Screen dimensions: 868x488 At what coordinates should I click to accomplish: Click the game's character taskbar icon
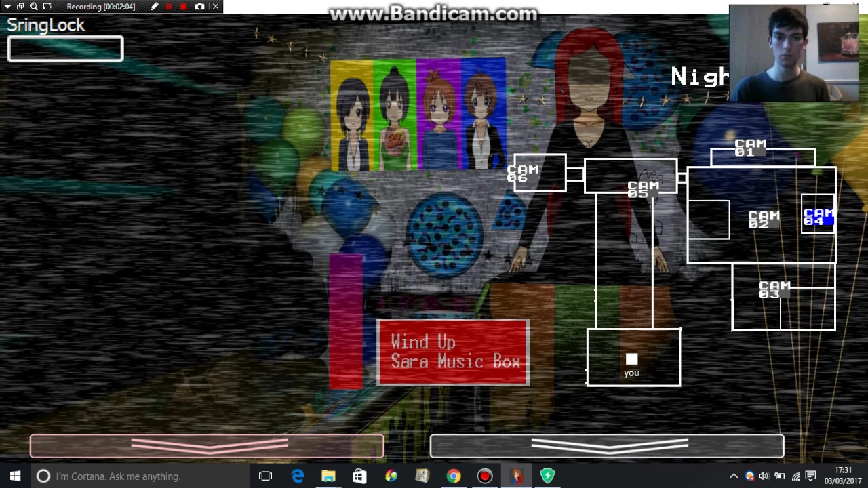point(516,476)
